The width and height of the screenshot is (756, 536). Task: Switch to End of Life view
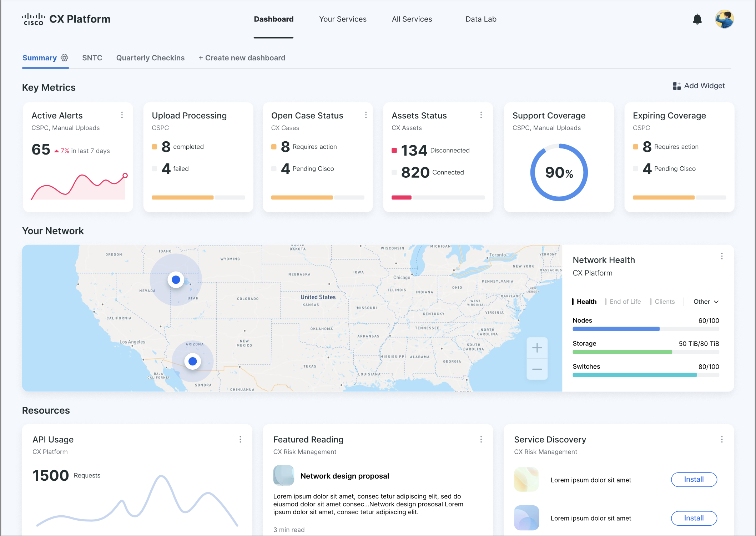[x=625, y=302]
